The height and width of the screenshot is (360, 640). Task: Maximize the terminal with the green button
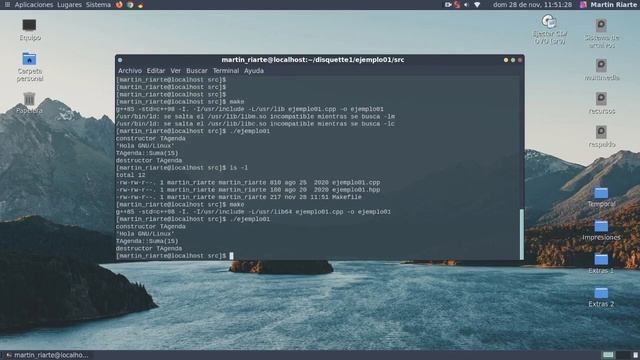pos(513,60)
